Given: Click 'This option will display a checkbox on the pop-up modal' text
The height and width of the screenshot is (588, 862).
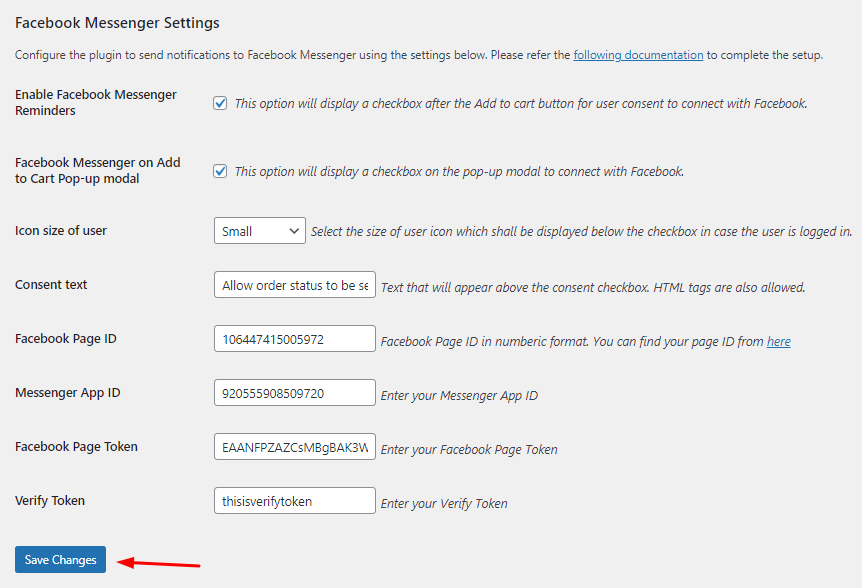Looking at the screenshot, I should [459, 171].
